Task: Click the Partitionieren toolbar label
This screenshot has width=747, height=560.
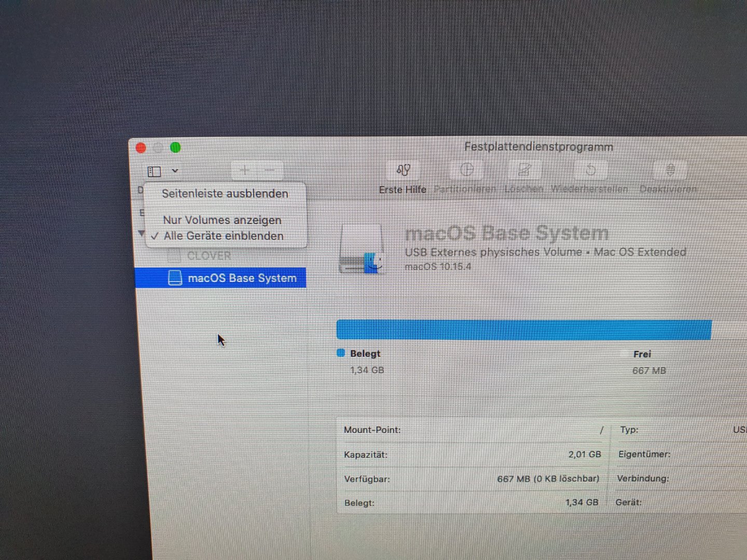Action: click(465, 189)
